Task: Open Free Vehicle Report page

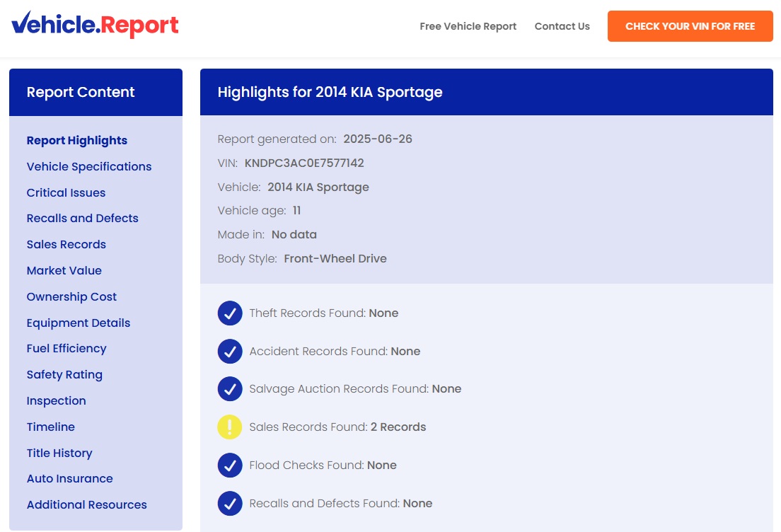Action: click(x=468, y=26)
